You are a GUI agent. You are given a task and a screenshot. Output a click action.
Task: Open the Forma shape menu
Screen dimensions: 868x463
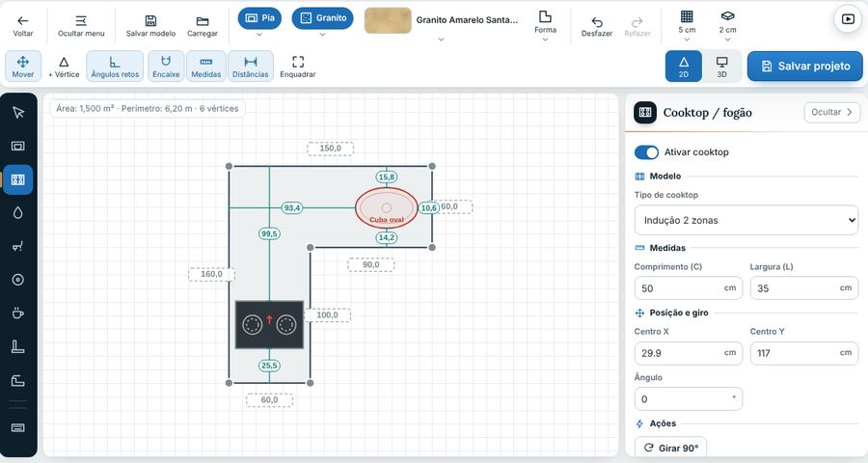(545, 26)
